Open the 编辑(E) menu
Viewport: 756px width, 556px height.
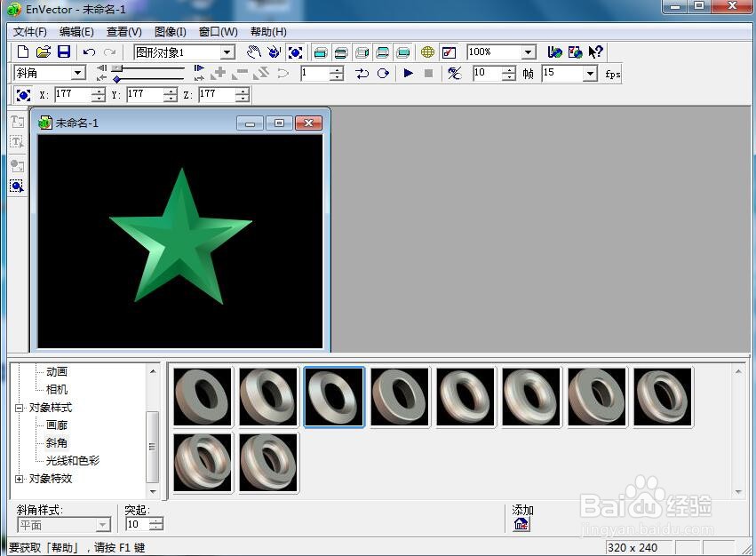76,32
